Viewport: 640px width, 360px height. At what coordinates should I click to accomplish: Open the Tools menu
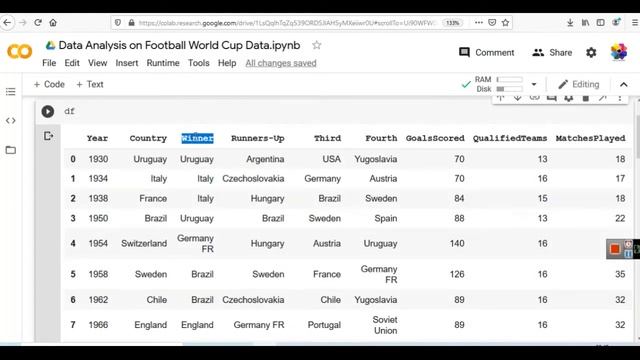[198, 63]
